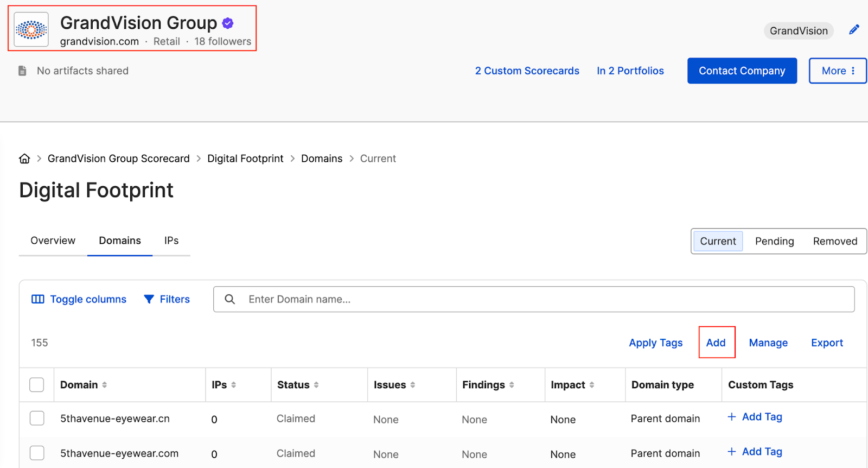Image resolution: width=868 pixels, height=468 pixels.
Task: Switch to Pending domains view
Action: point(774,241)
